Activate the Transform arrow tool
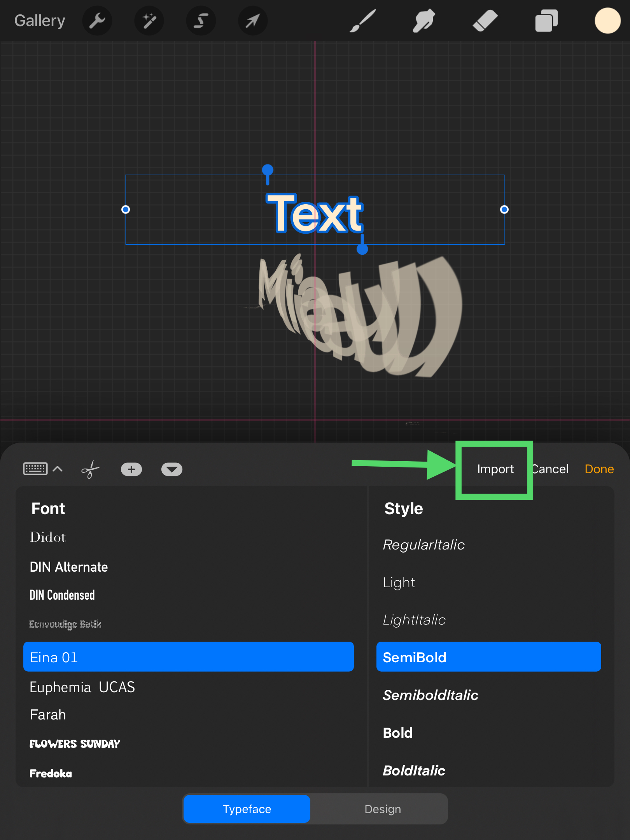 tap(253, 21)
